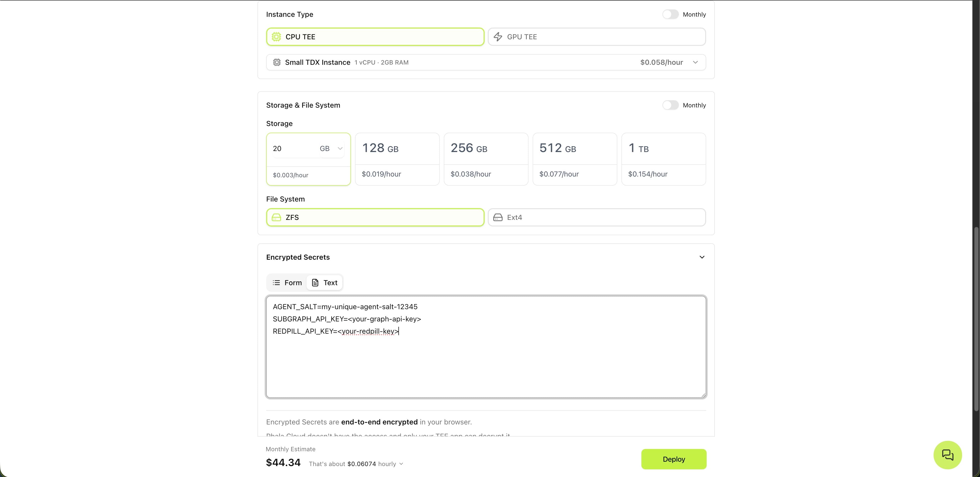Click the GPU TEE lightning bolt icon
980x477 pixels.
pos(498,37)
